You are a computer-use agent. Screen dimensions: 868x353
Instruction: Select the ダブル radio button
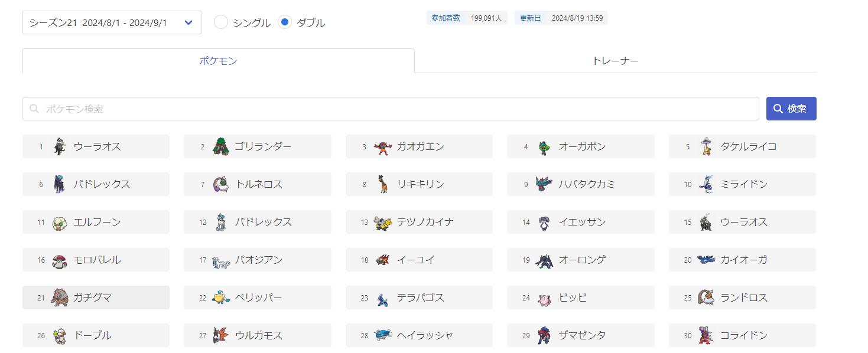[x=285, y=22]
